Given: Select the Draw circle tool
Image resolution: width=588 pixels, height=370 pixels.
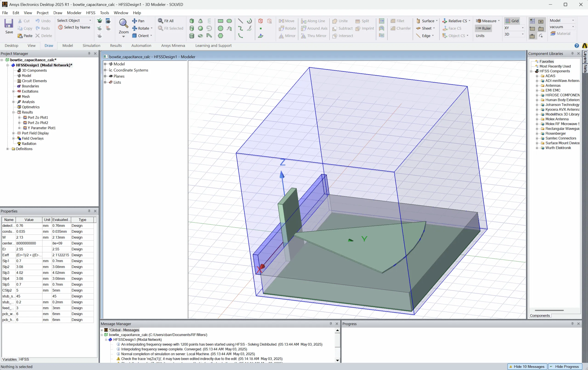Looking at the screenshot, I should [220, 28].
